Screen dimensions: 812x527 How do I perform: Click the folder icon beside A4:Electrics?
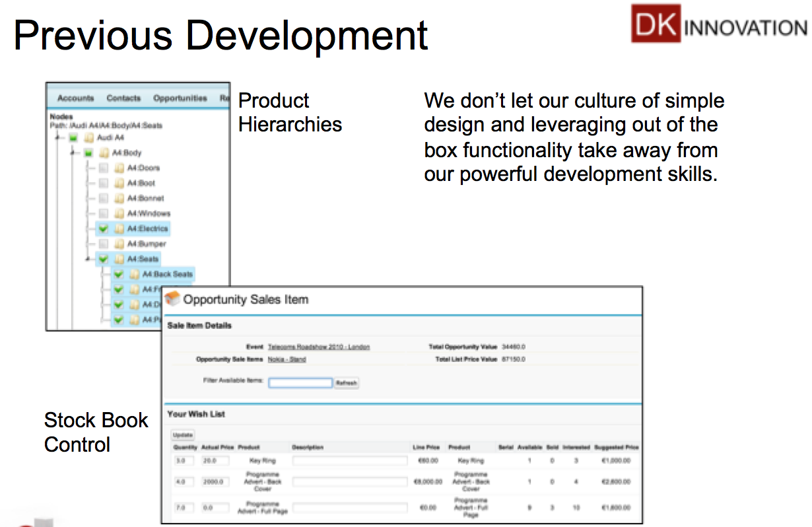click(119, 229)
